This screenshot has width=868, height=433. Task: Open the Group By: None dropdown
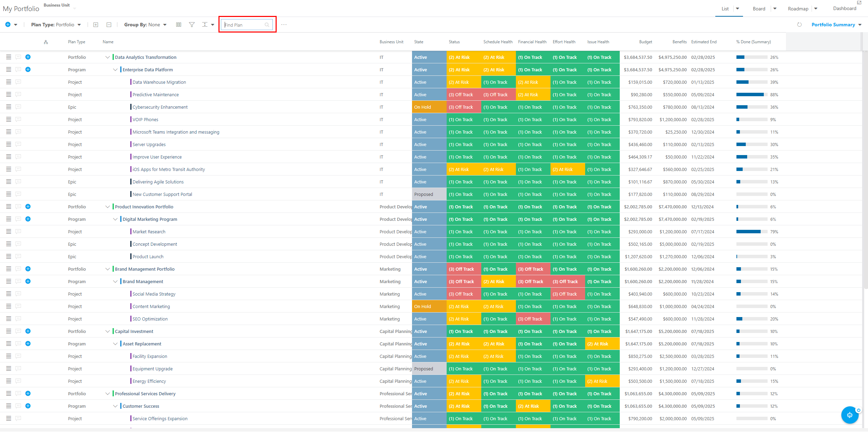(145, 25)
